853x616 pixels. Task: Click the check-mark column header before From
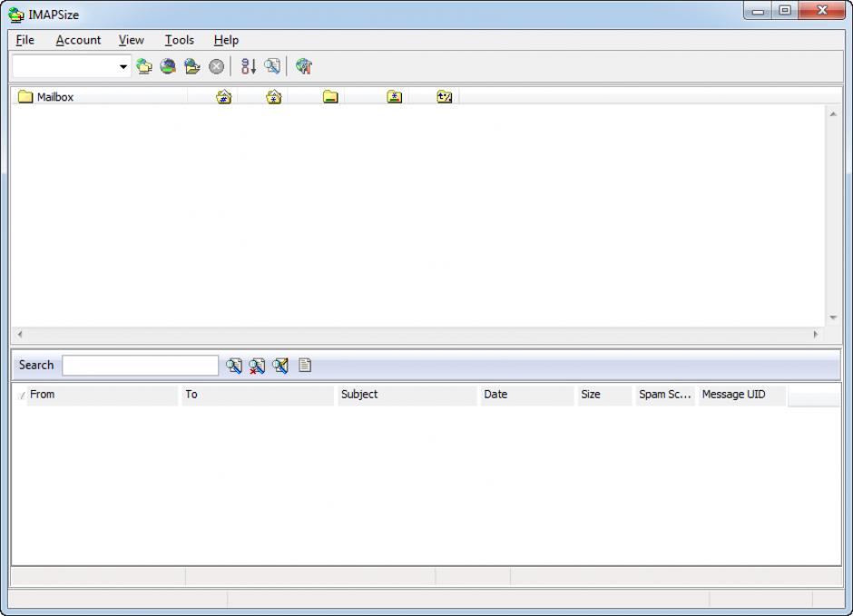[21, 396]
